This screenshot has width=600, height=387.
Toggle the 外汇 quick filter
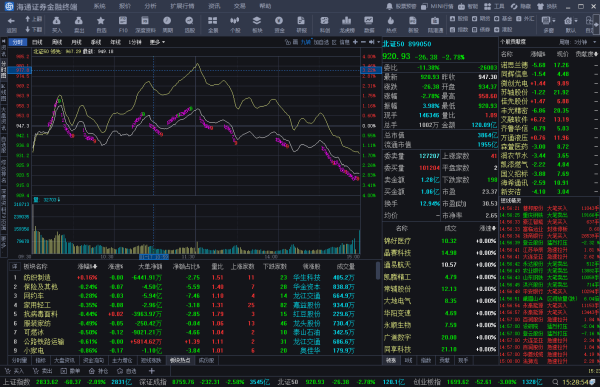525,18
